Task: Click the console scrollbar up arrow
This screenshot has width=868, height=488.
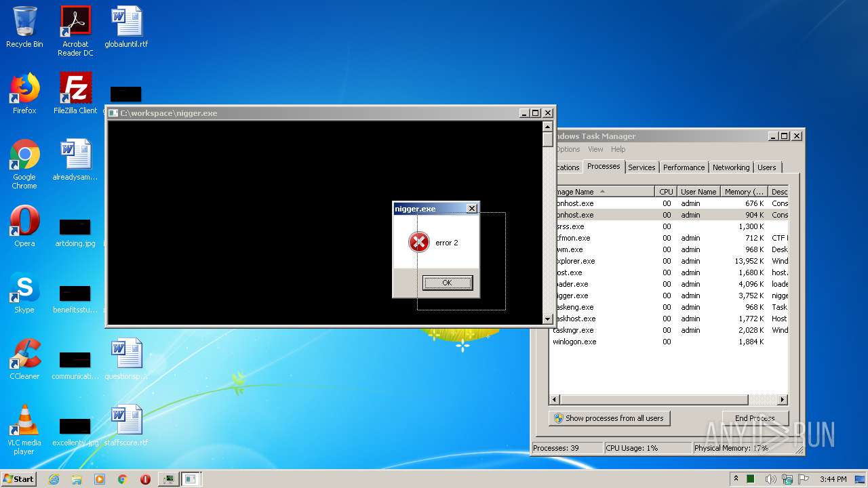Action: (x=548, y=127)
